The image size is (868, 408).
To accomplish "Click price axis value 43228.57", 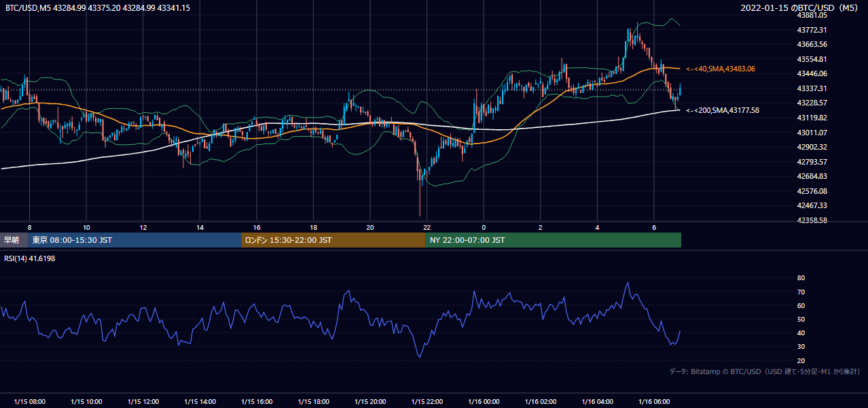I will tap(812, 103).
